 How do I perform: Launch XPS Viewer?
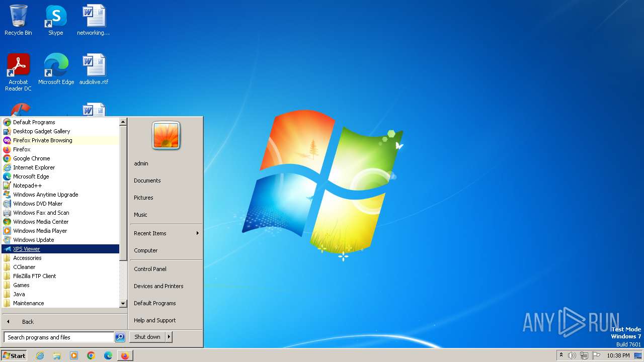pyautogui.click(x=60, y=249)
